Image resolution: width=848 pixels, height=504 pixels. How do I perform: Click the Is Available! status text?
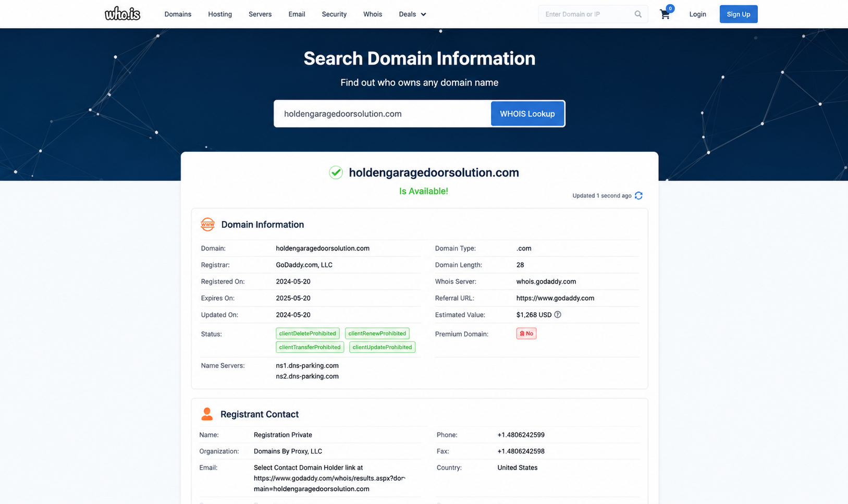(424, 191)
